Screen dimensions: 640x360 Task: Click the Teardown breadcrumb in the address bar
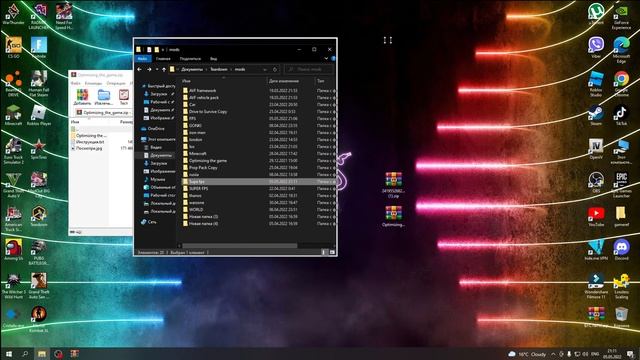tap(218, 69)
